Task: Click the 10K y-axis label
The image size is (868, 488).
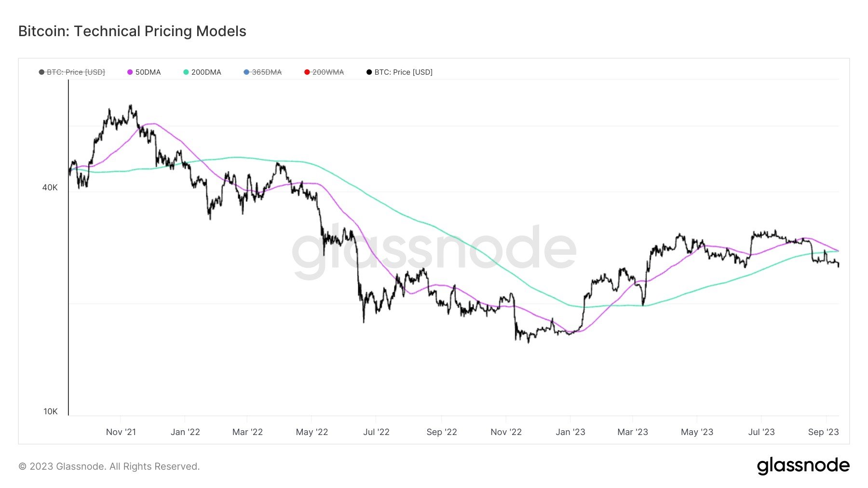Action: [x=51, y=411]
